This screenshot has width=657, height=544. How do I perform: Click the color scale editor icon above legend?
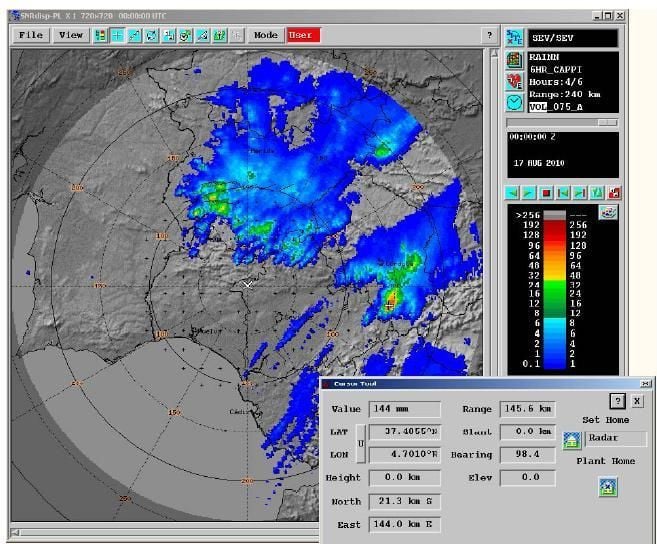(x=608, y=212)
